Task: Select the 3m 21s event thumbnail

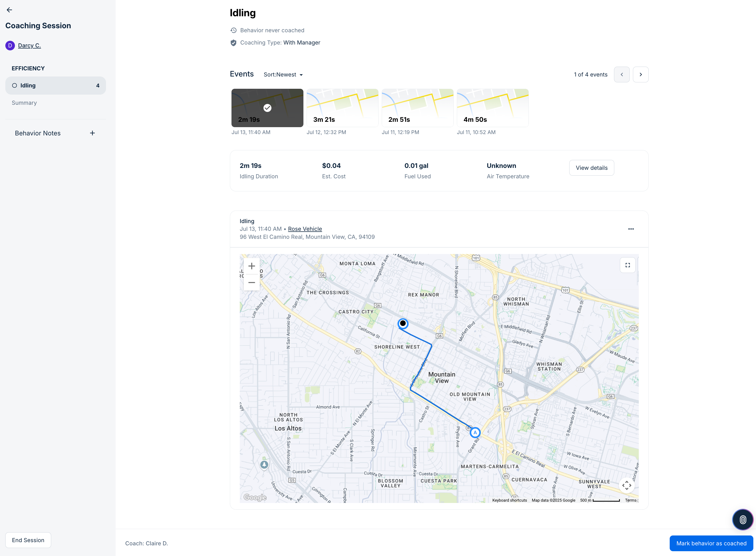Action: pos(342,108)
